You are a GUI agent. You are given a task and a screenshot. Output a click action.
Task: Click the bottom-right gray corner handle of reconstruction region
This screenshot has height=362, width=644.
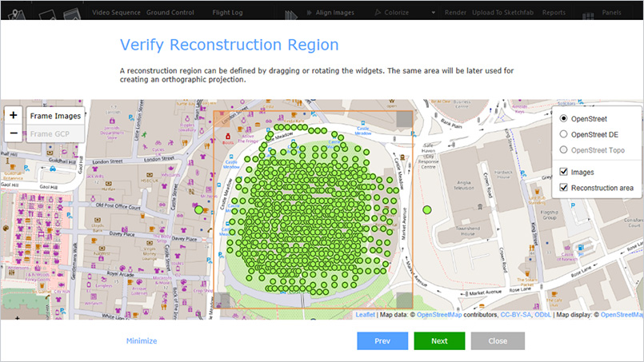(404, 300)
